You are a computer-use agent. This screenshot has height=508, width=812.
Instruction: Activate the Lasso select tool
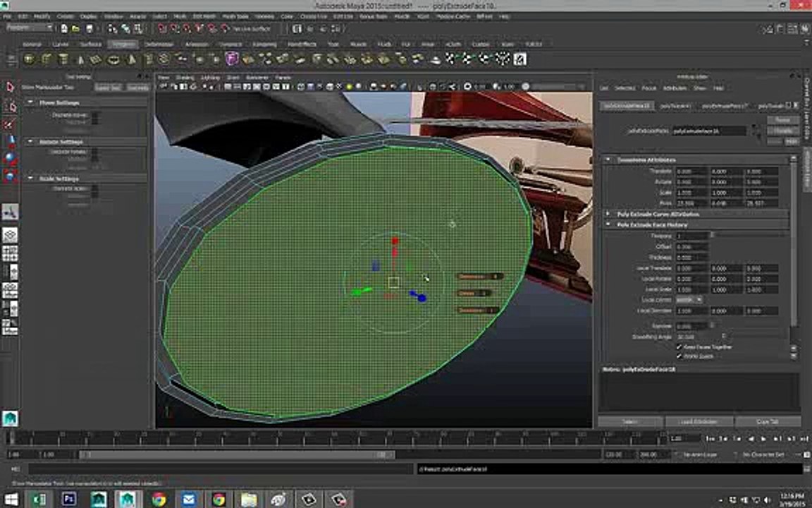[x=10, y=107]
